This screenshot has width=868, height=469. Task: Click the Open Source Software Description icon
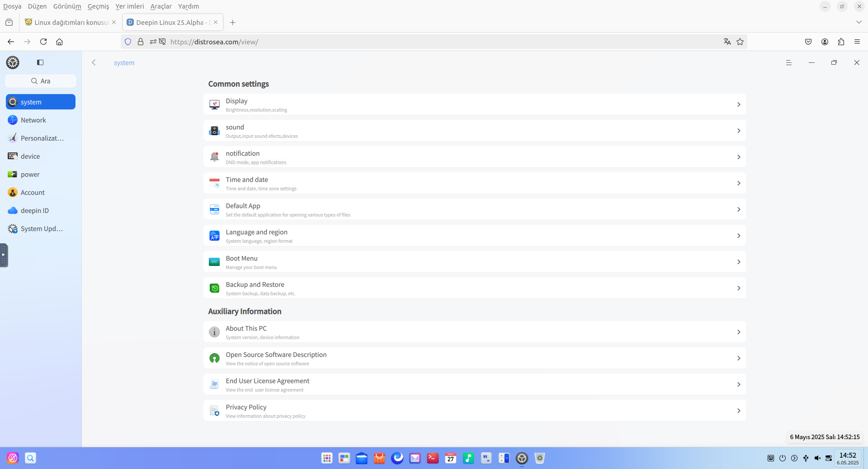[214, 358]
